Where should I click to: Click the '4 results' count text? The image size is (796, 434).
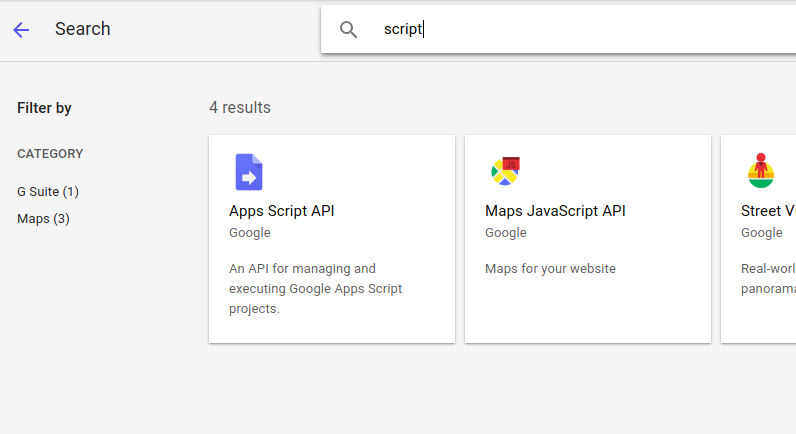coord(240,108)
